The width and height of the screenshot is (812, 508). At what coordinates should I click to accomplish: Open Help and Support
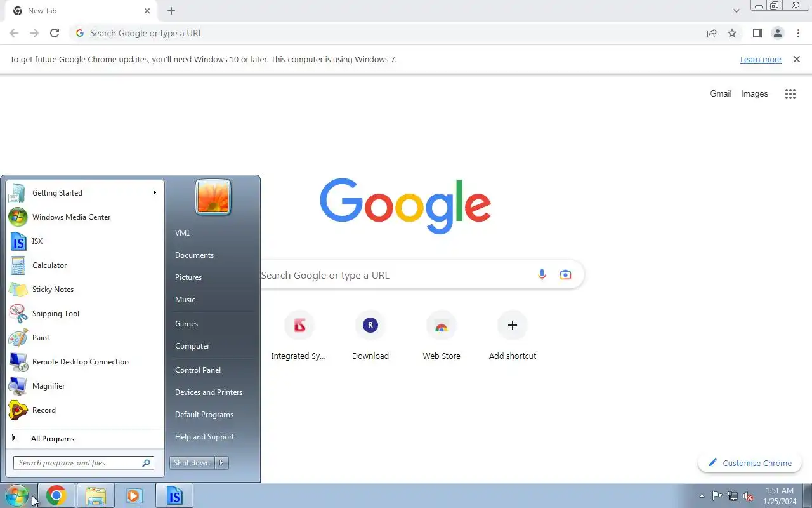pos(204,437)
